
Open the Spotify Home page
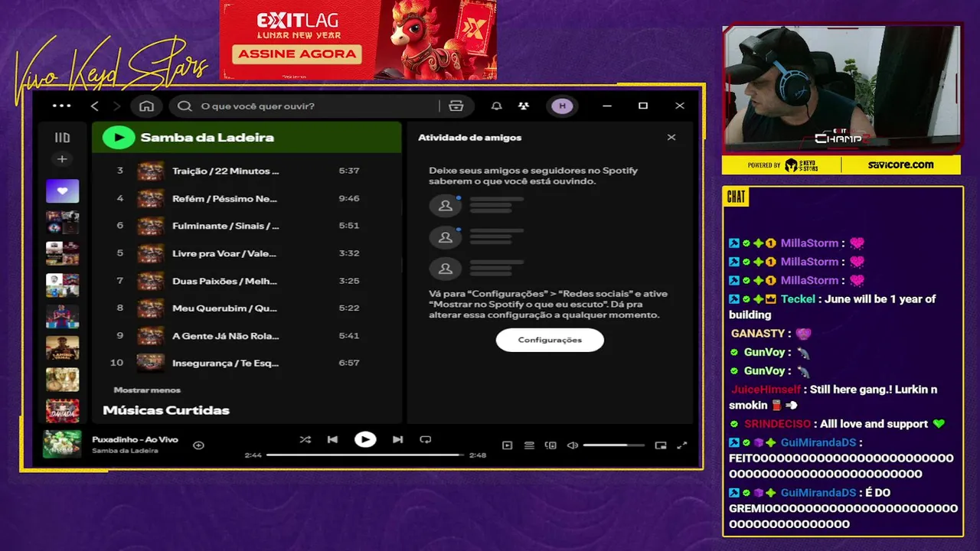(146, 106)
